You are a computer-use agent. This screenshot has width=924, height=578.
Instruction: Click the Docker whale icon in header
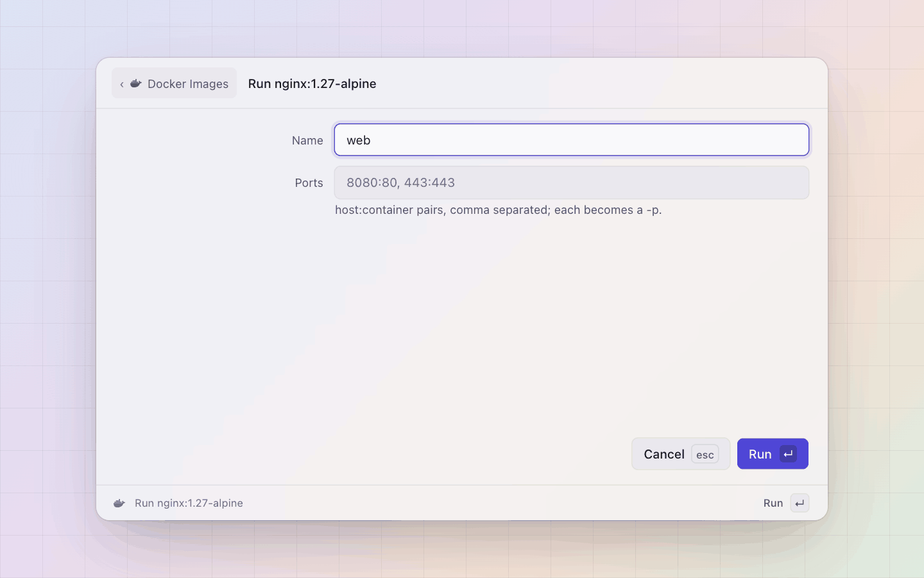coord(136,83)
